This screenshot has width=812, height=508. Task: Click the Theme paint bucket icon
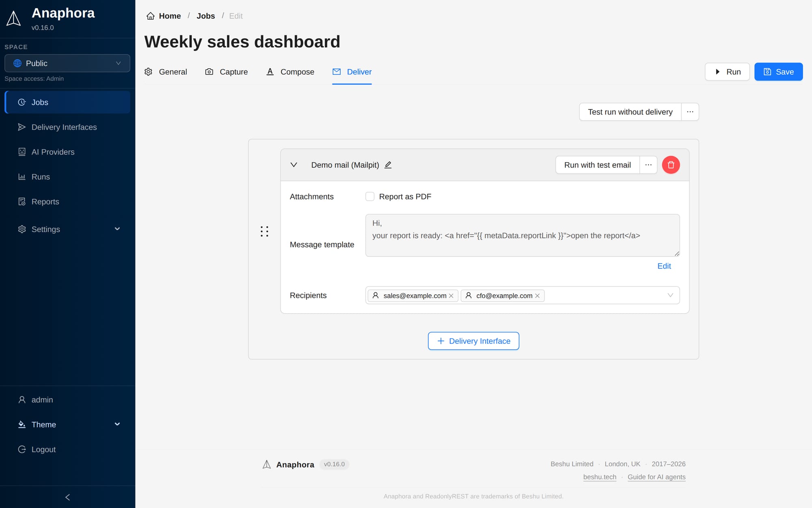coord(22,425)
